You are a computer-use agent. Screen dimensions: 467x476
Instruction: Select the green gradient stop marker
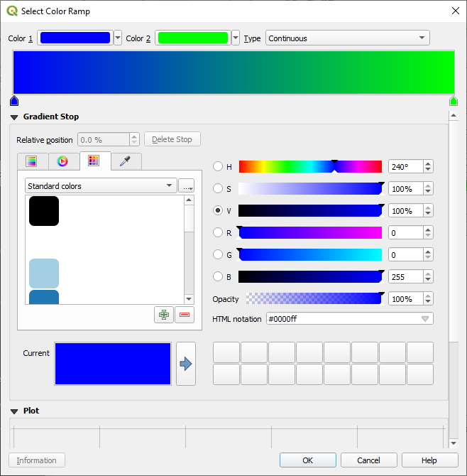(x=454, y=101)
